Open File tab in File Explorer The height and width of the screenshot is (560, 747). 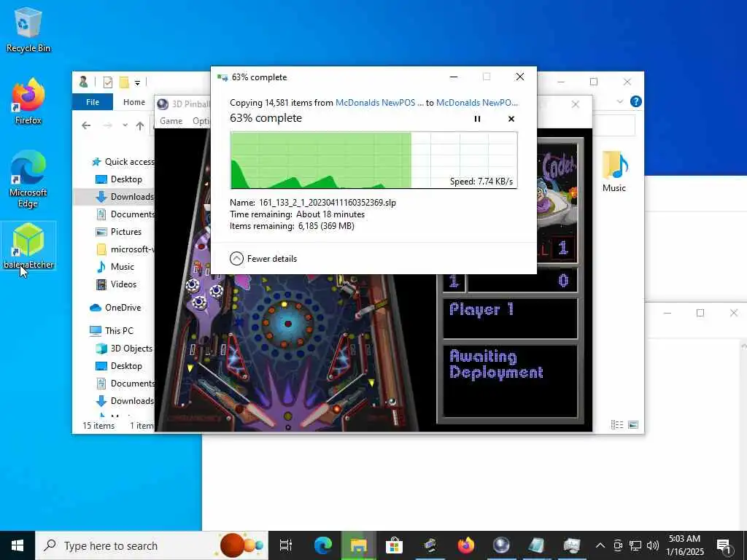(93, 102)
